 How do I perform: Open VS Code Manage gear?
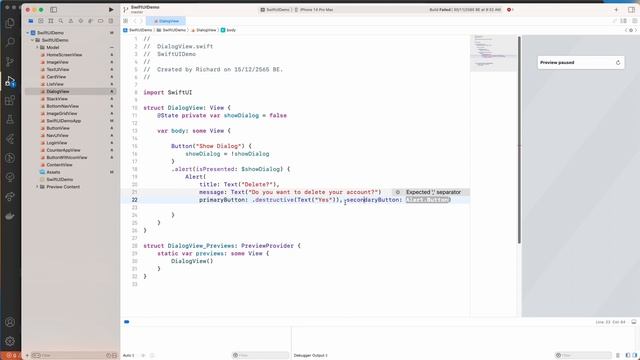tap(10, 341)
